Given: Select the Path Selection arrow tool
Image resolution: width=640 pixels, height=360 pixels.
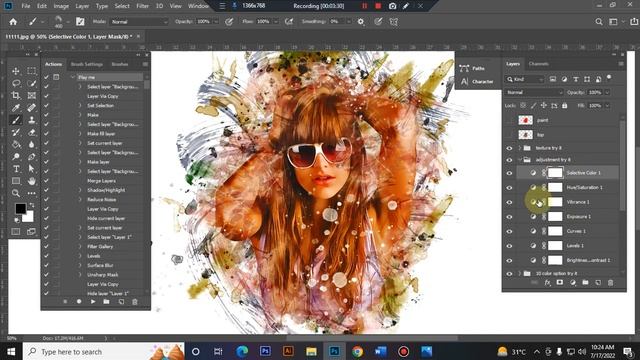Looking at the screenshot, I should coord(31,169).
